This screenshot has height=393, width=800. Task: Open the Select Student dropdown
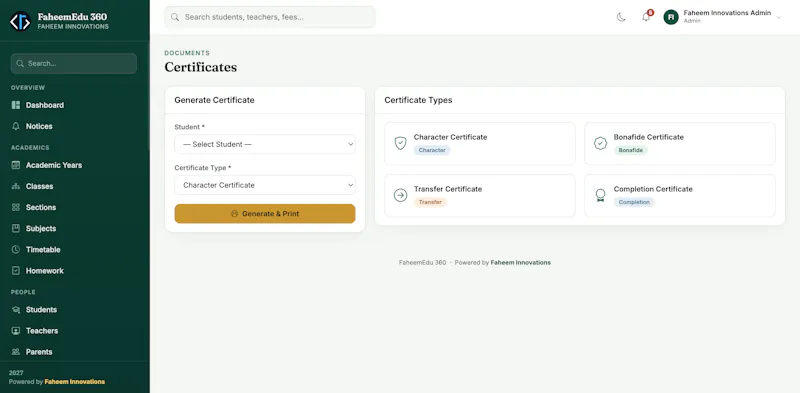point(265,144)
